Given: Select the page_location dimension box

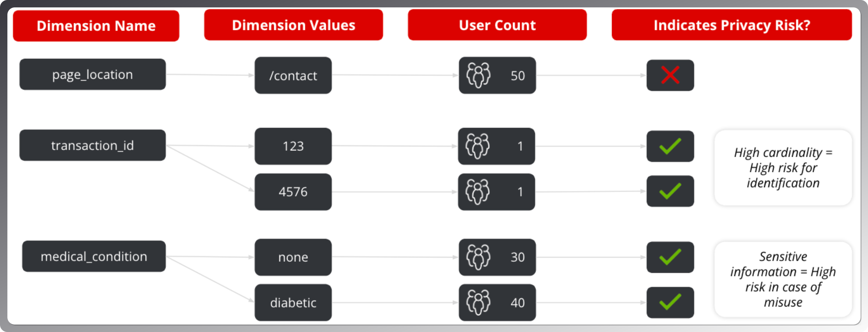Looking at the screenshot, I should coord(92,74).
